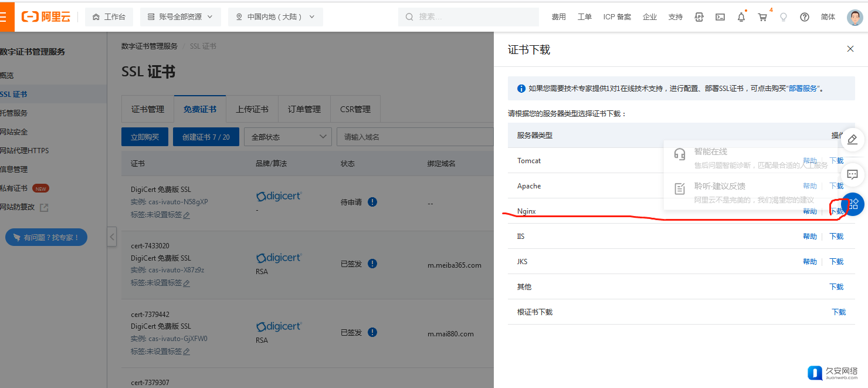Close the 证书下载 panel

point(850,49)
